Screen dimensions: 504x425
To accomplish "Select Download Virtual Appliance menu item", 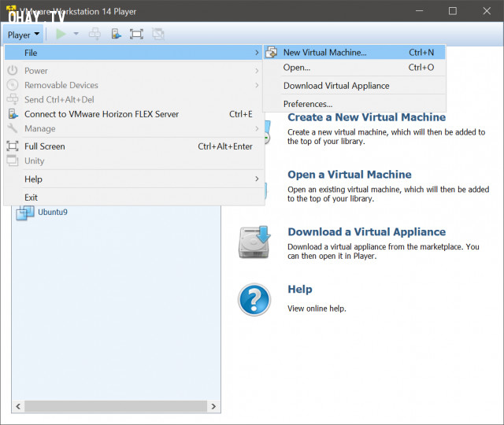I will point(354,86).
